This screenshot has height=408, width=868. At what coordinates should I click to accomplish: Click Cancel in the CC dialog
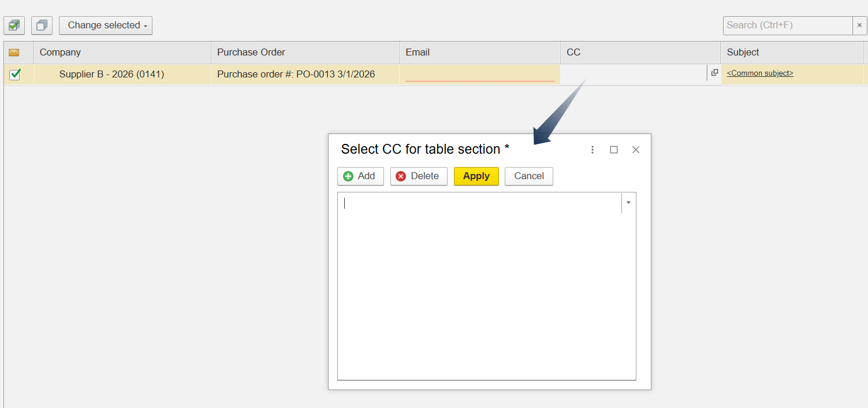coord(528,176)
